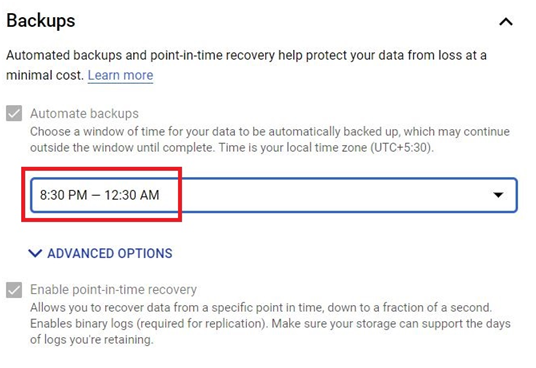Click the Enable point-in-time recovery label
This screenshot has height=368, width=536.
pos(113,290)
